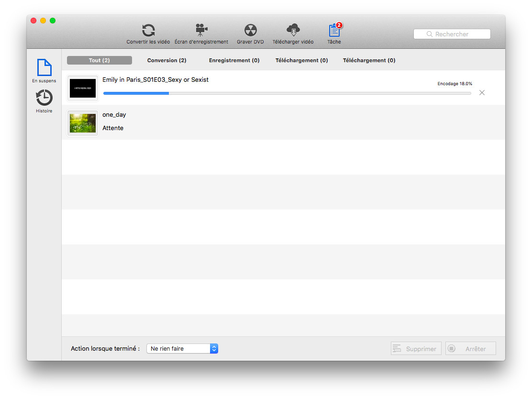
Task: Open the Convertir les vidéo tool
Action: pos(148,34)
